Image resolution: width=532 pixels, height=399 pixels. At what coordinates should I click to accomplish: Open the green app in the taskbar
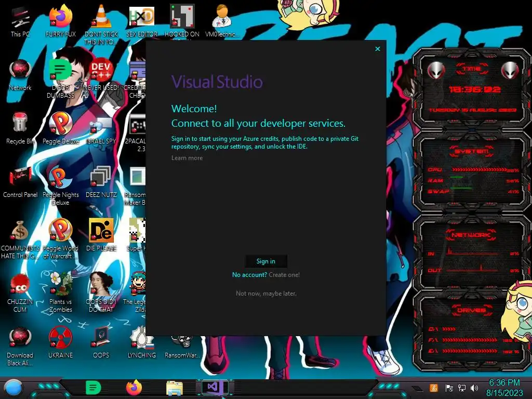[x=94, y=388]
